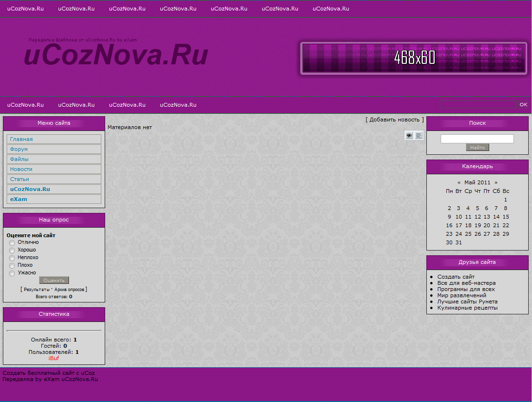
Task: Click the text-lines list view icon
Action: [419, 135]
